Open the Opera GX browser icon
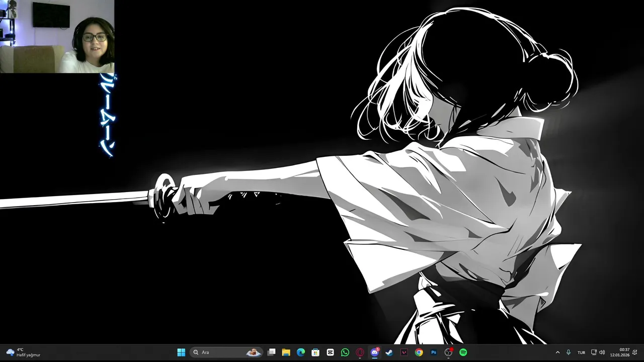Viewport: 644px width, 362px height. [360, 352]
